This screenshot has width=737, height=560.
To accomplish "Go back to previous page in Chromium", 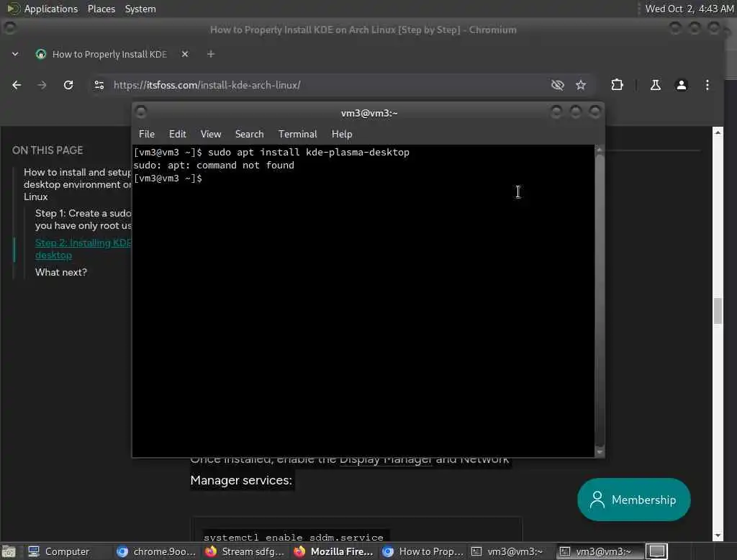I will point(17,85).
